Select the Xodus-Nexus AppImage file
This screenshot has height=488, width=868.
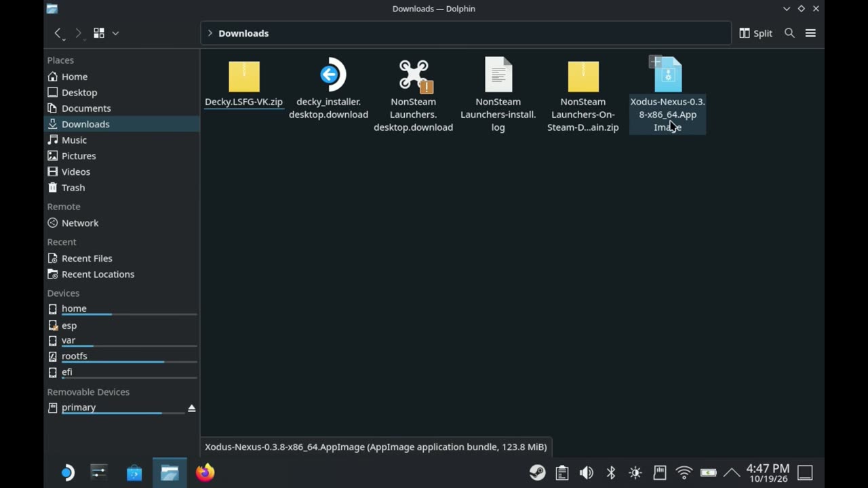668,95
